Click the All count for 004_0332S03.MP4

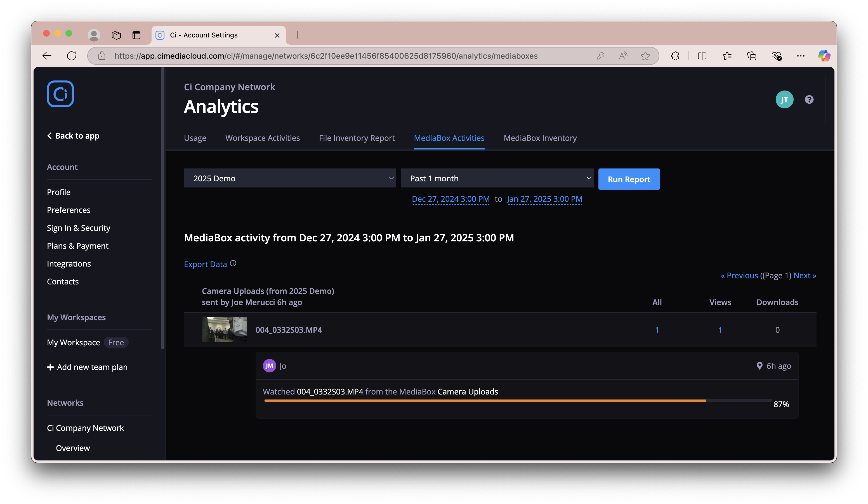[657, 330]
